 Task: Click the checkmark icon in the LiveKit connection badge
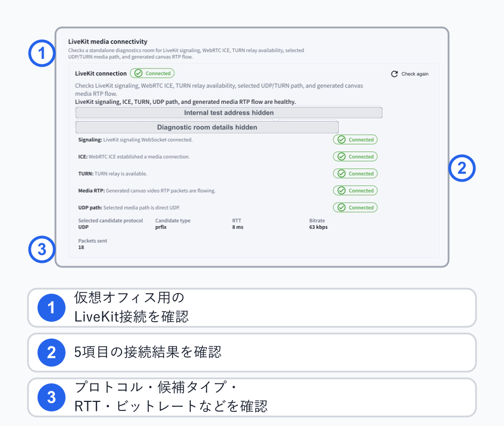(x=138, y=73)
